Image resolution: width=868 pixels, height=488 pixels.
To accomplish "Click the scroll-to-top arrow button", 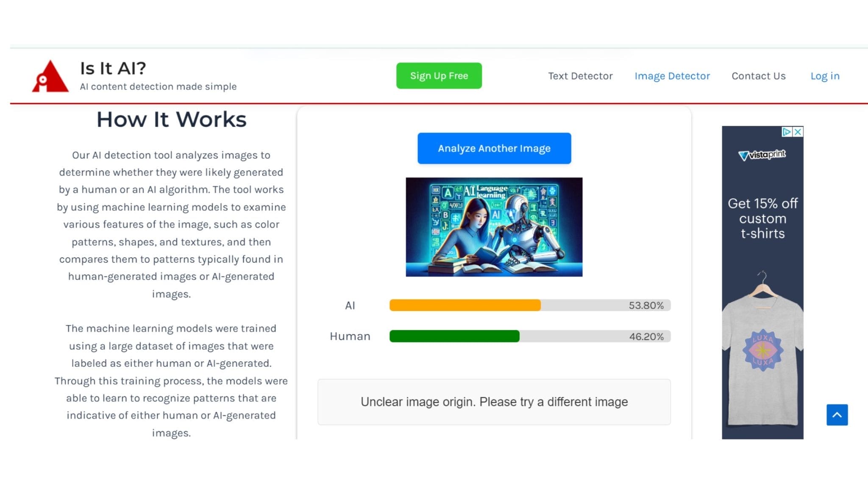I will coord(837,415).
